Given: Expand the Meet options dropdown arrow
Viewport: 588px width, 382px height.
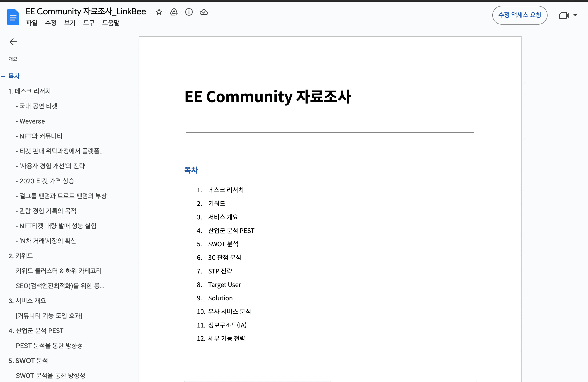Looking at the screenshot, I should 575,15.
